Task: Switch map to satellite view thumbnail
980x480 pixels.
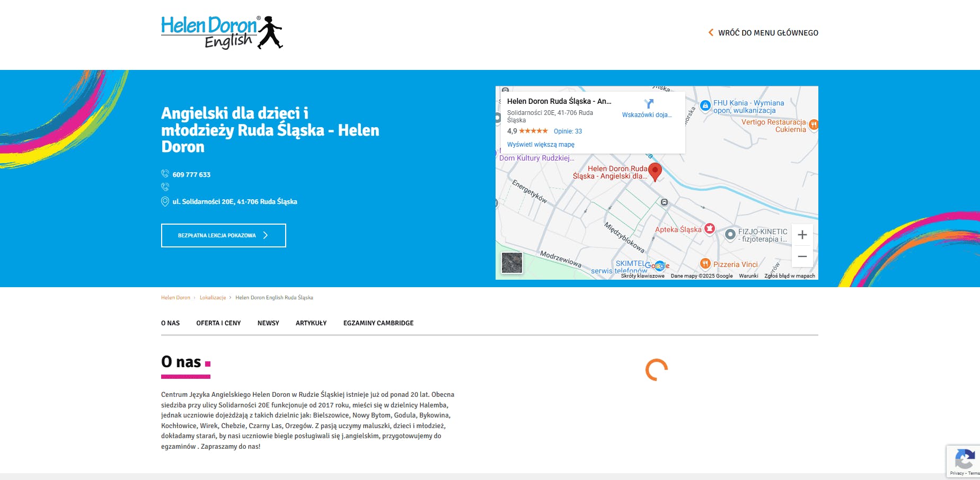Action: point(512,263)
